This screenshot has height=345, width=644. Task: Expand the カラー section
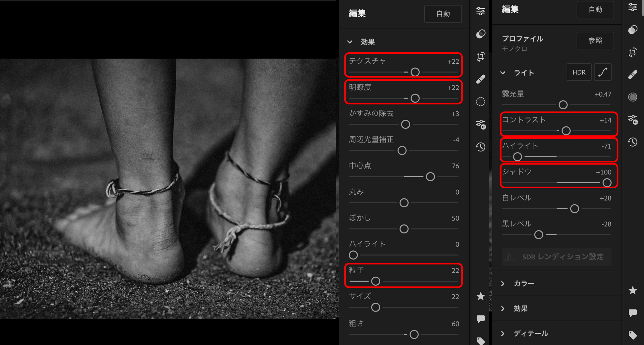(503, 284)
